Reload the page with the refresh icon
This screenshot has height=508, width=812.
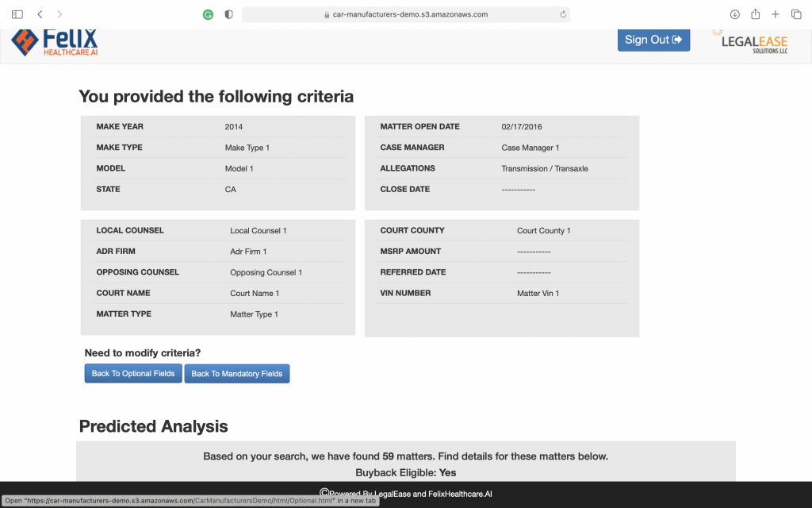[563, 14]
